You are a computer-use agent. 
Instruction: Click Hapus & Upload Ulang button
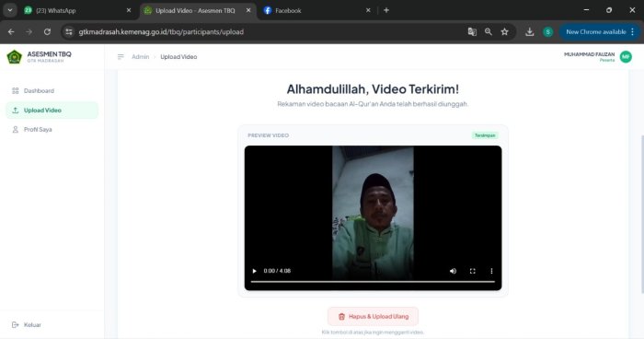click(x=373, y=316)
